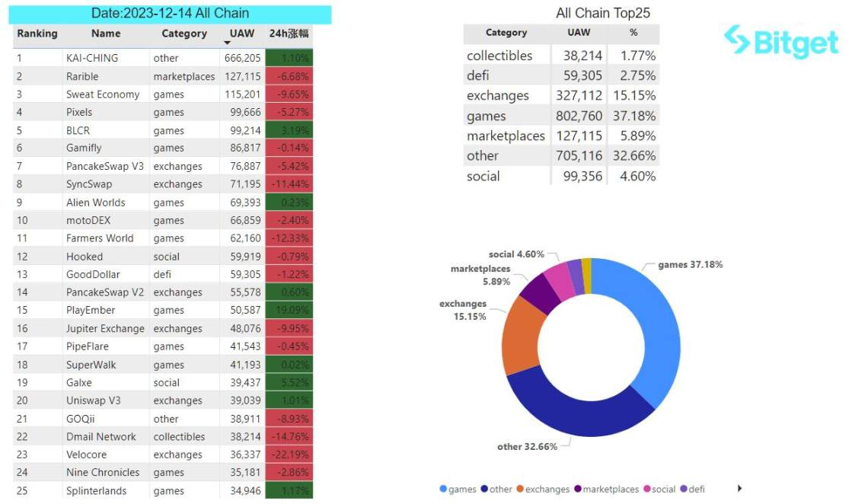Select the other legend dot
The width and height of the screenshot is (868, 504).
484,489
